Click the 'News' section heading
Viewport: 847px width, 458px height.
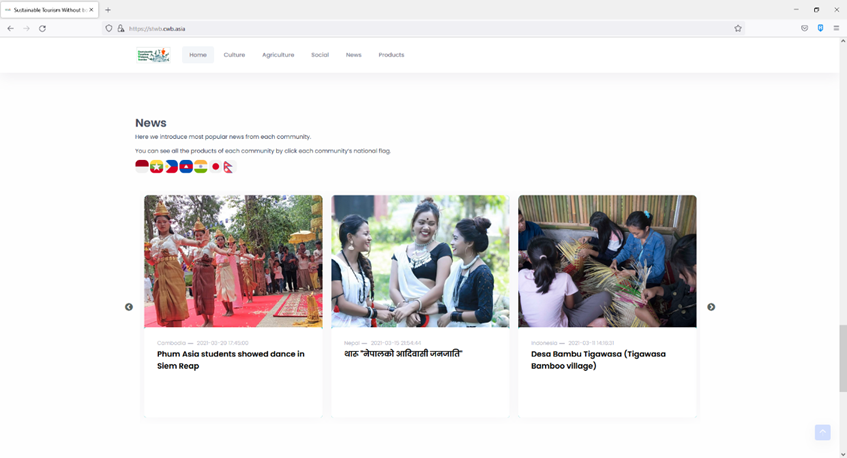[x=151, y=123]
